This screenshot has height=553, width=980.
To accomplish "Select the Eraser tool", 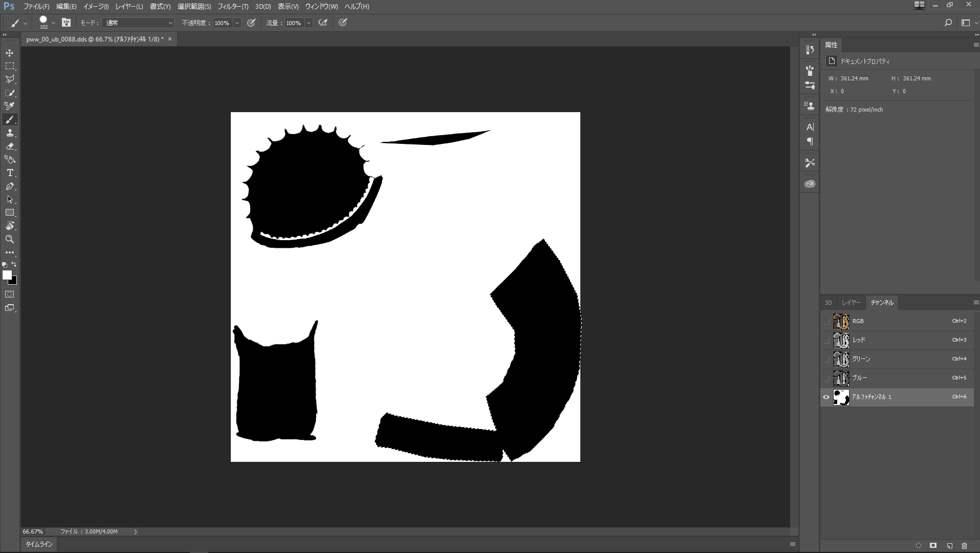I will tap(10, 146).
